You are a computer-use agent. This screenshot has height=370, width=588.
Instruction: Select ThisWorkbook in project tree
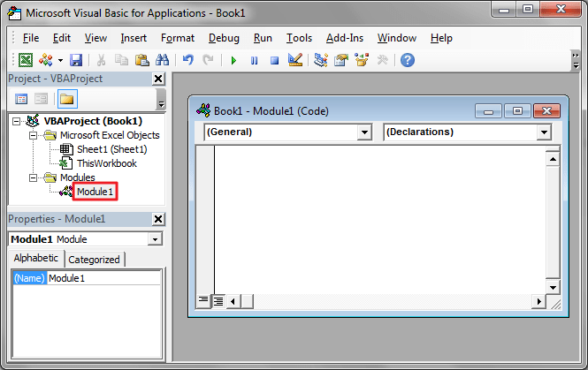point(106,163)
